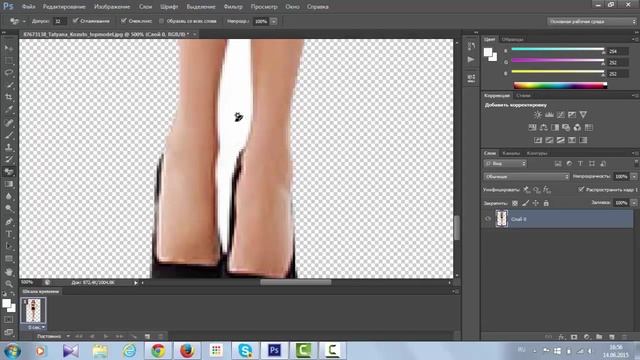Toggle lock image pixels brush icon

click(526, 203)
